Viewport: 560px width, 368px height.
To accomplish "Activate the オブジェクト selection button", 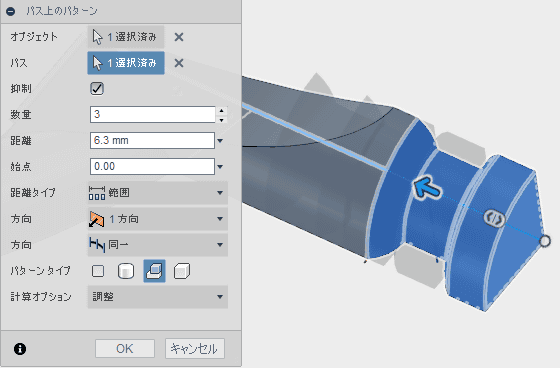I will [x=126, y=37].
